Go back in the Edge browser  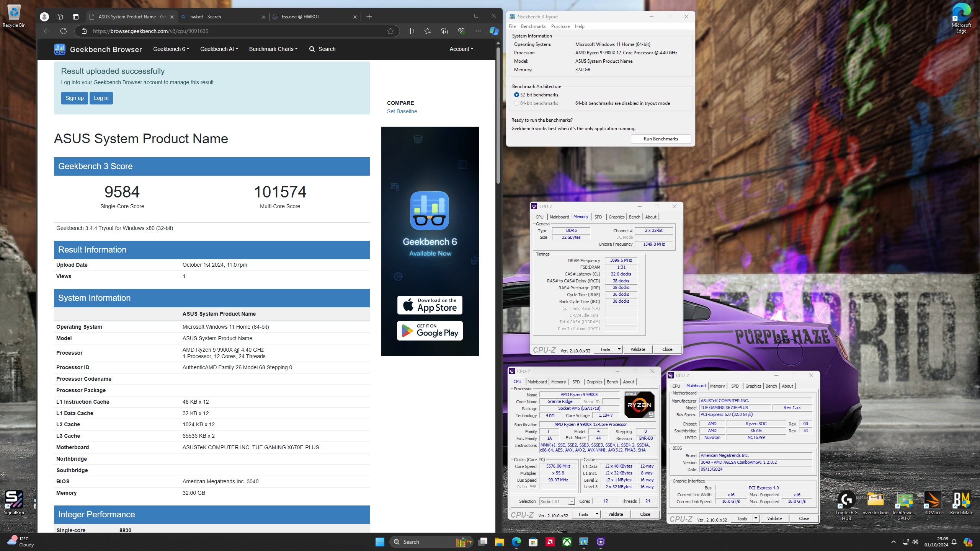(47, 31)
